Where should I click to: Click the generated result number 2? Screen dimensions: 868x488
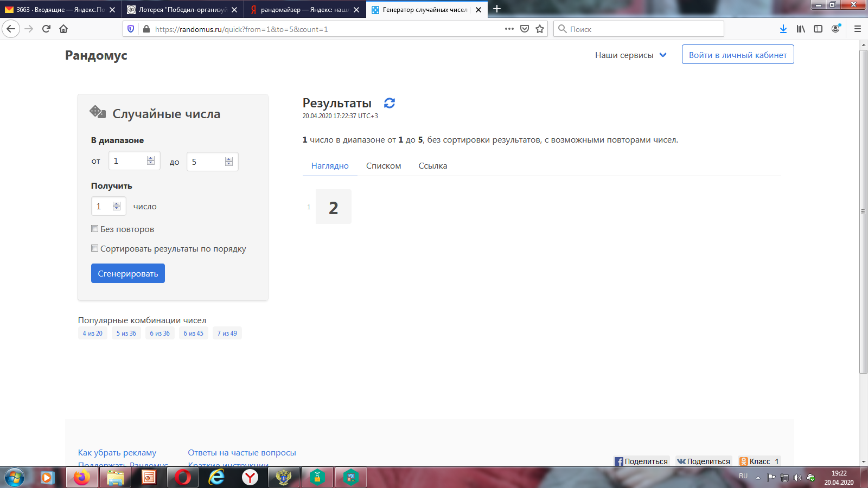tap(334, 207)
